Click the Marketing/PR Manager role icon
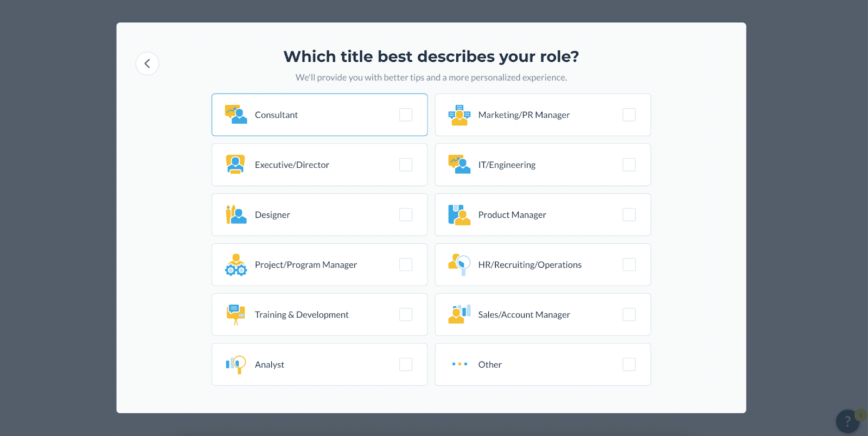Viewport: 868px width, 436px height. point(459,115)
